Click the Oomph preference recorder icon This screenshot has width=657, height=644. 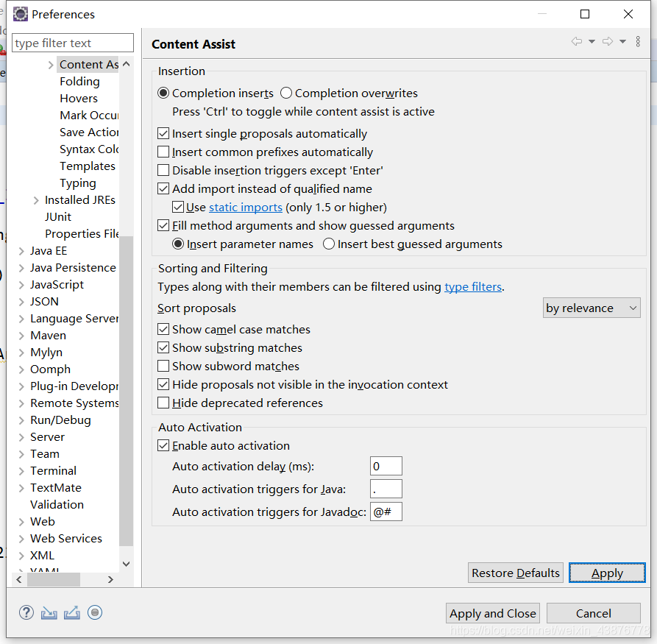[95, 612]
